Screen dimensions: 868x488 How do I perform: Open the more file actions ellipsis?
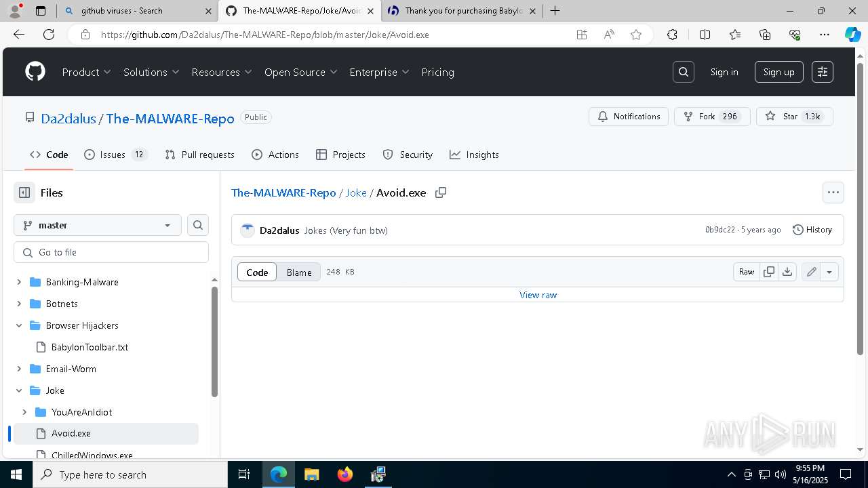point(833,192)
